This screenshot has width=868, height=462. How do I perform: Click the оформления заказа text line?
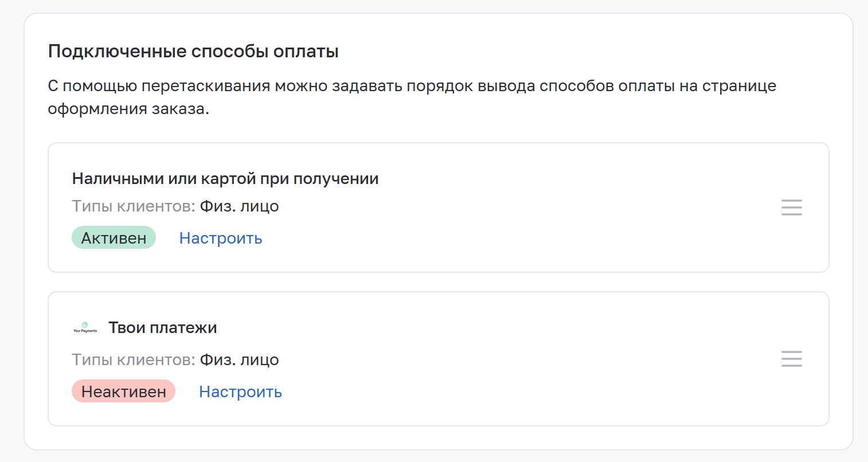point(128,109)
